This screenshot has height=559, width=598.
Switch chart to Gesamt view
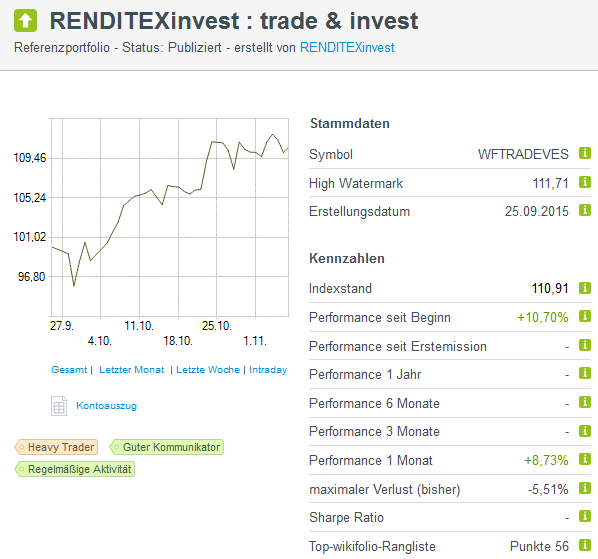(69, 370)
